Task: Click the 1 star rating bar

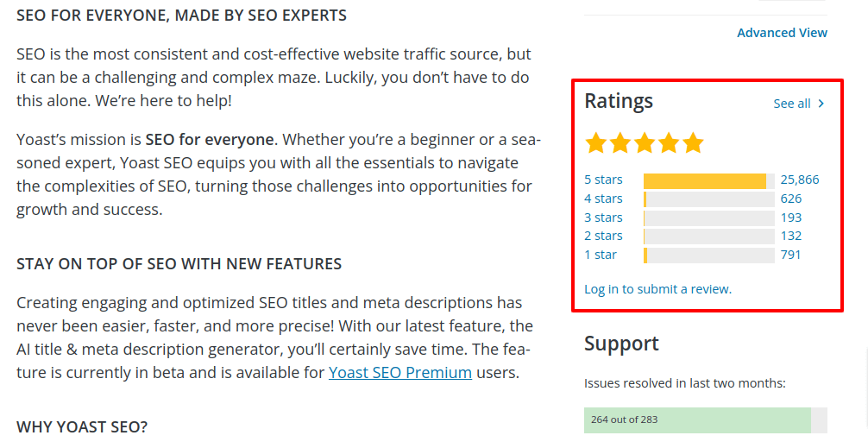Action: coord(708,255)
